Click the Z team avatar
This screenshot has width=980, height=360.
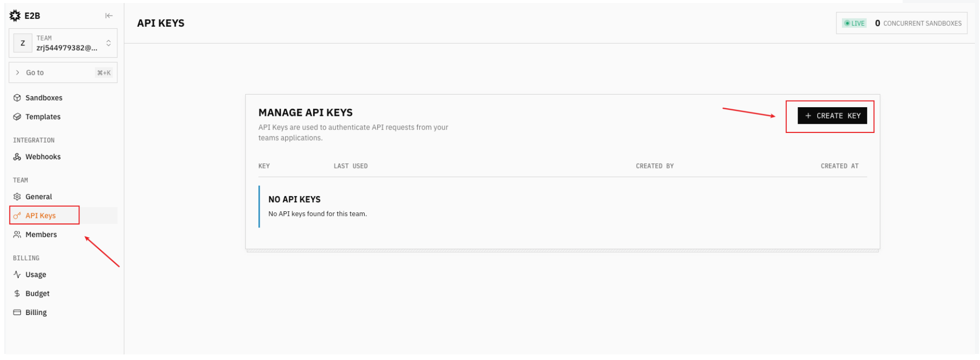click(x=23, y=43)
